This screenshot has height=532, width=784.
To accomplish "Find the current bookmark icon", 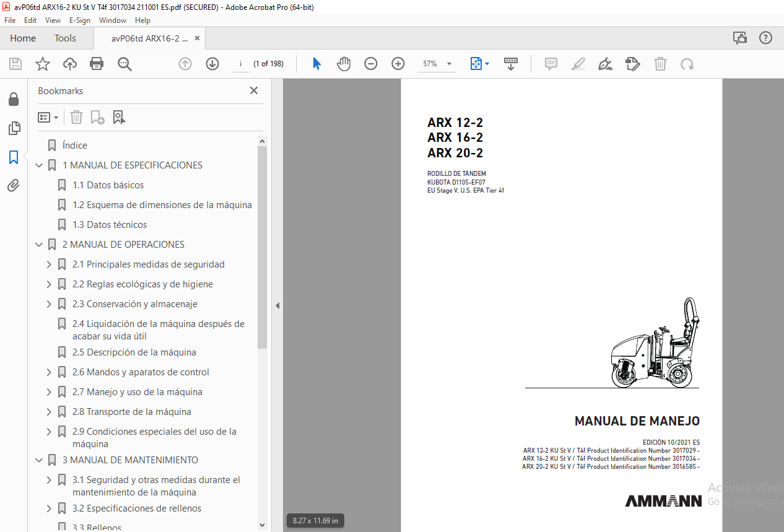I will pyautogui.click(x=119, y=117).
